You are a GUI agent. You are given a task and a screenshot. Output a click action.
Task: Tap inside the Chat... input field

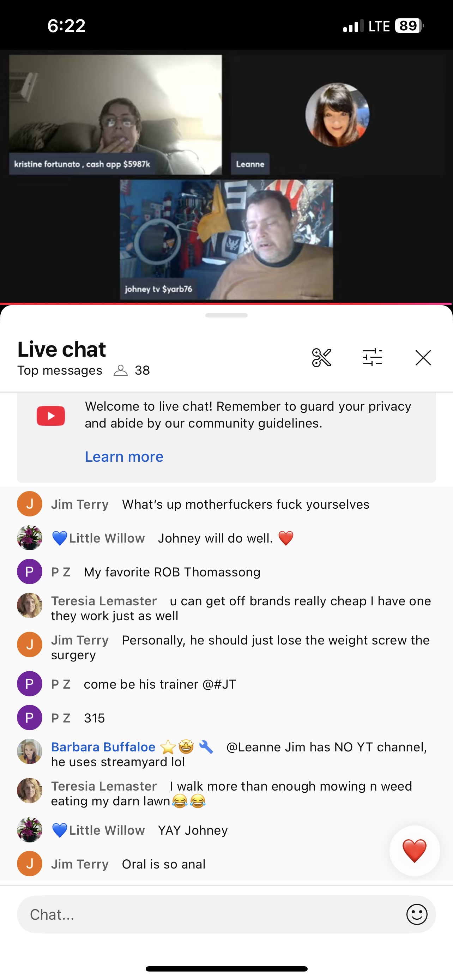(226, 914)
